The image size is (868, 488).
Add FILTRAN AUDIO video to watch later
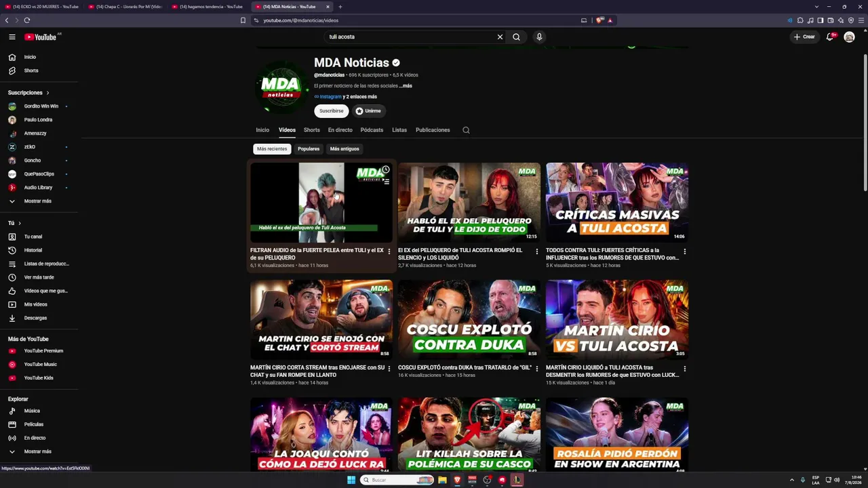[x=385, y=169]
